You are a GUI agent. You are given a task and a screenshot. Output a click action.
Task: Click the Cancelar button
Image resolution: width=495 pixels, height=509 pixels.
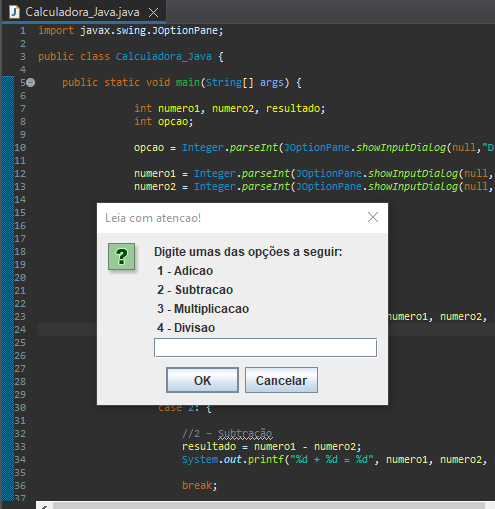coord(281,380)
